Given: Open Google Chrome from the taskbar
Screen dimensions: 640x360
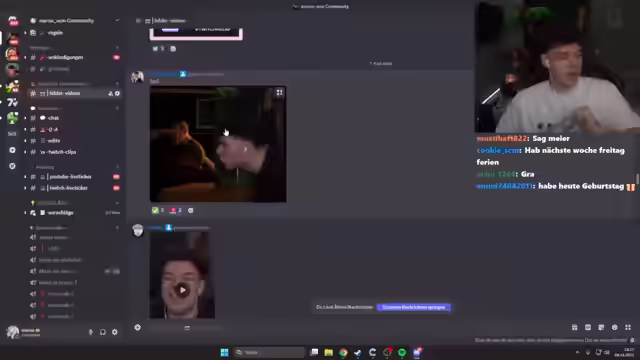Looking at the screenshot, I should [x=343, y=352].
